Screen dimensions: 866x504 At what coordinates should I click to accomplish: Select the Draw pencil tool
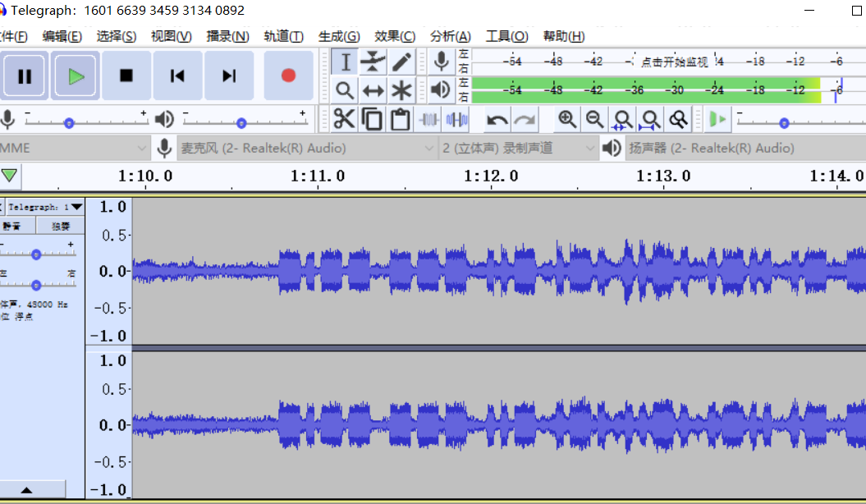pyautogui.click(x=401, y=62)
